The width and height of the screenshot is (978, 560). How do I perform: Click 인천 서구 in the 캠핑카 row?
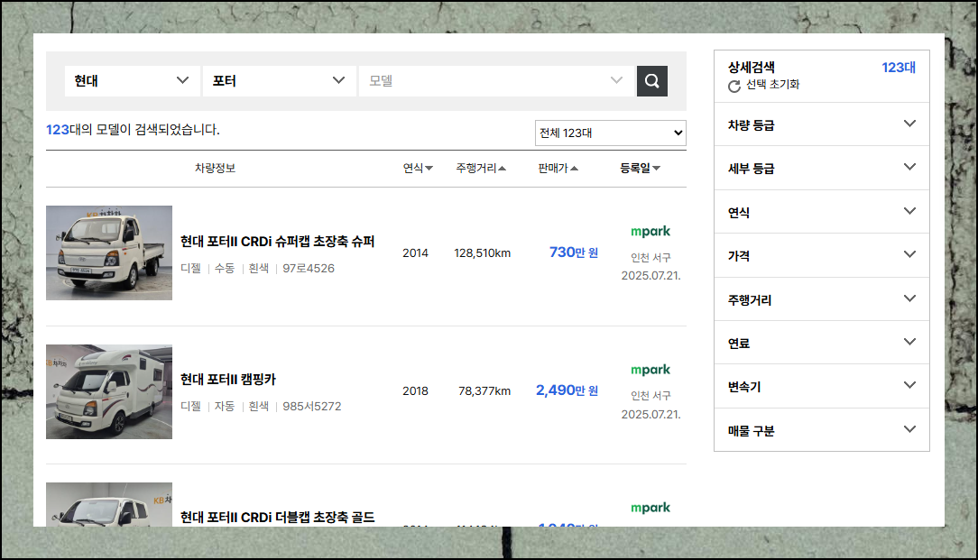click(650, 395)
